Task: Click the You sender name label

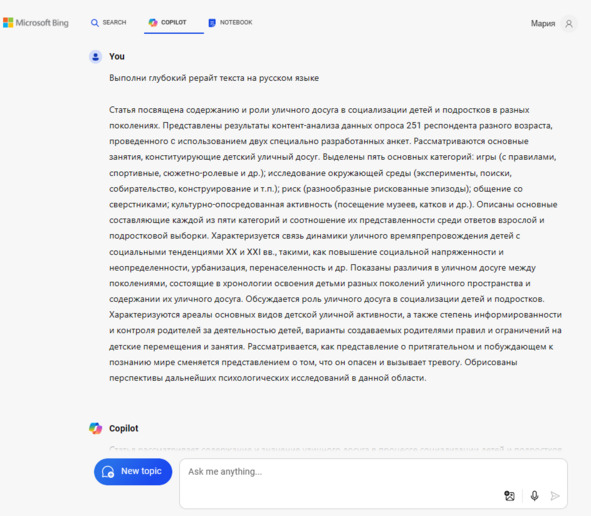Action: tap(117, 57)
